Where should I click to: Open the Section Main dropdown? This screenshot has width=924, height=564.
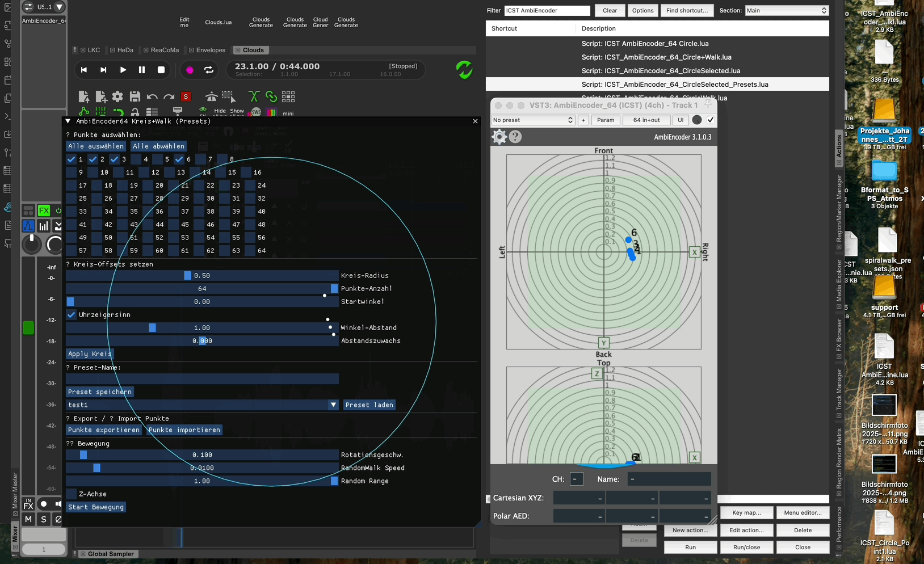787,10
